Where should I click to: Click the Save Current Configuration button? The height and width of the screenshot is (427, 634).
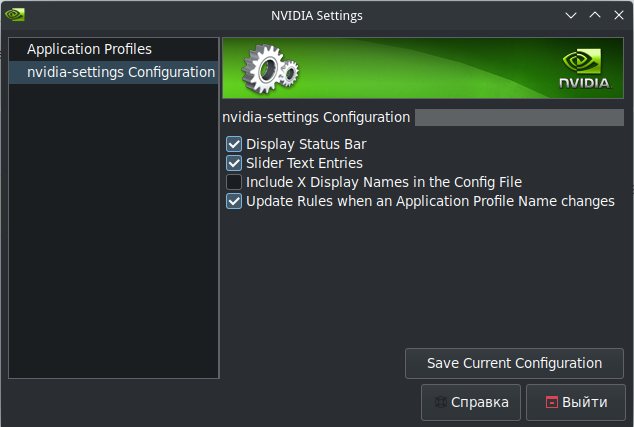514,363
